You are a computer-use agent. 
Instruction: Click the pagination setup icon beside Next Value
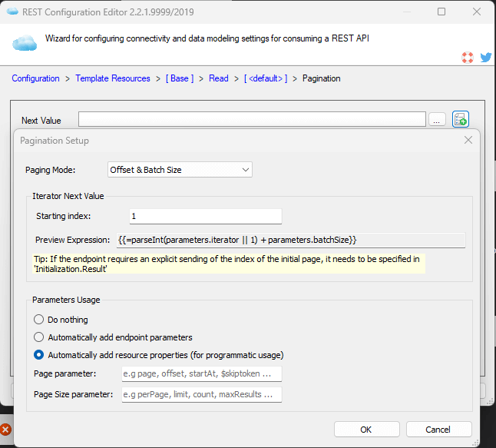coord(460,119)
